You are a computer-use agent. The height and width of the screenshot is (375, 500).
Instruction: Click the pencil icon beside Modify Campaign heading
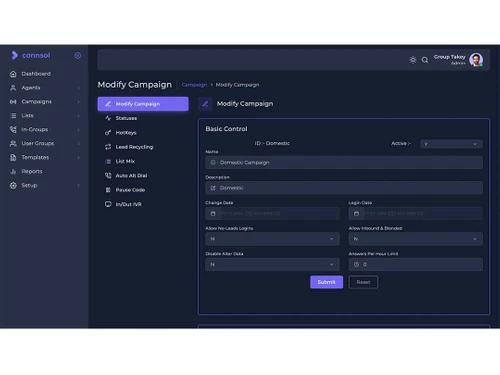coord(205,104)
